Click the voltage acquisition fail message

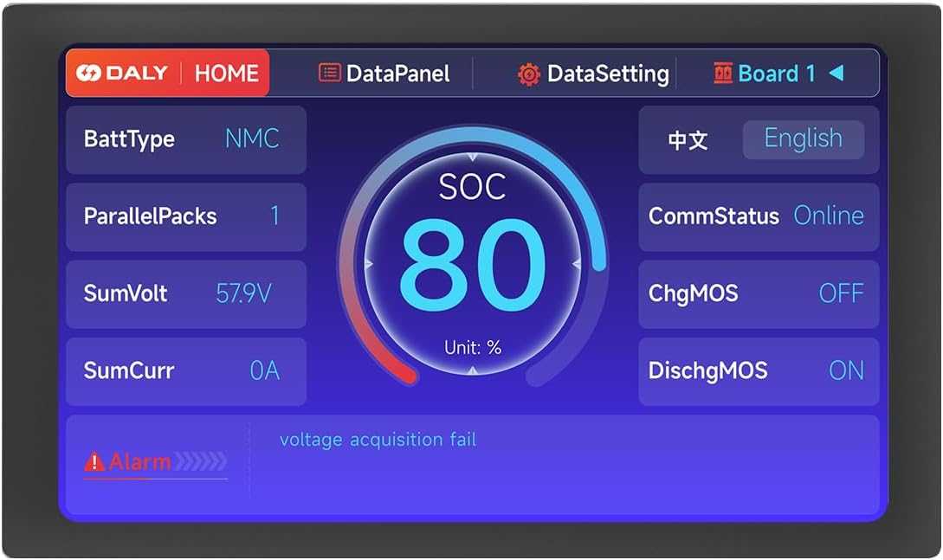[378, 440]
